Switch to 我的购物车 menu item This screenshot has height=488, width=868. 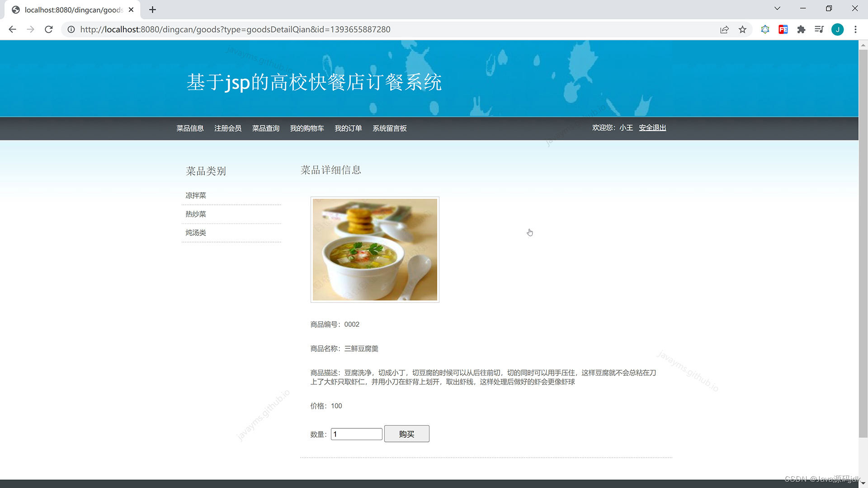click(x=307, y=128)
